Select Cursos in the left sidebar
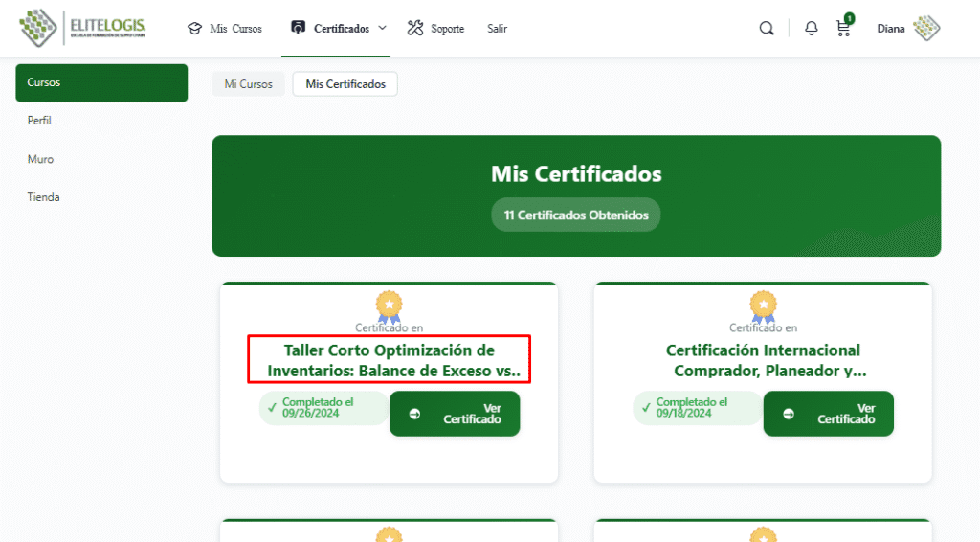Viewport: 980px width, 542px height. (101, 82)
